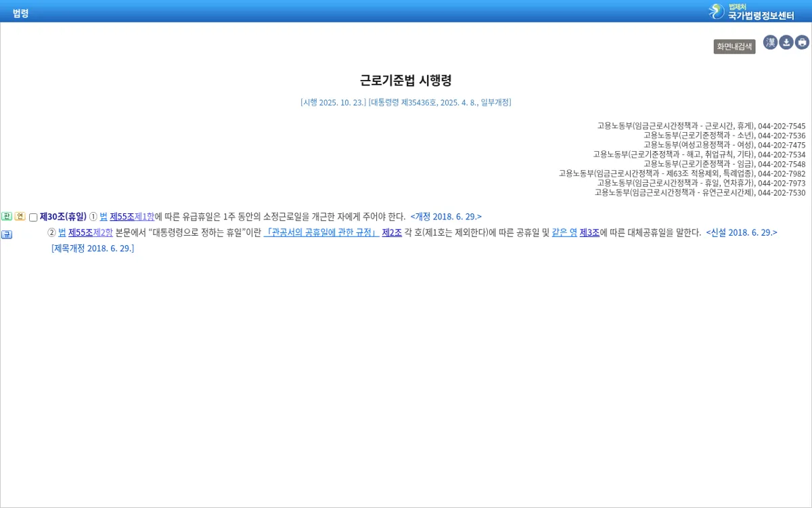Open the 같은 영 link

point(564,232)
